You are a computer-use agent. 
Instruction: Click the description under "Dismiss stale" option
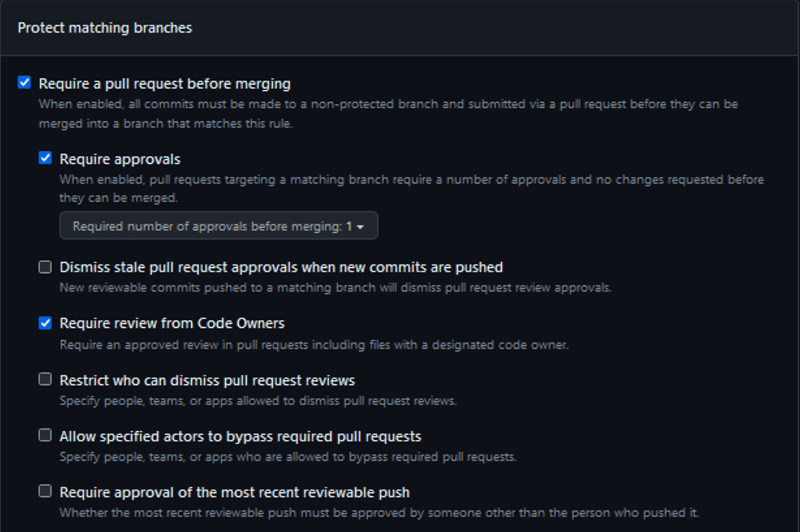coord(335,288)
